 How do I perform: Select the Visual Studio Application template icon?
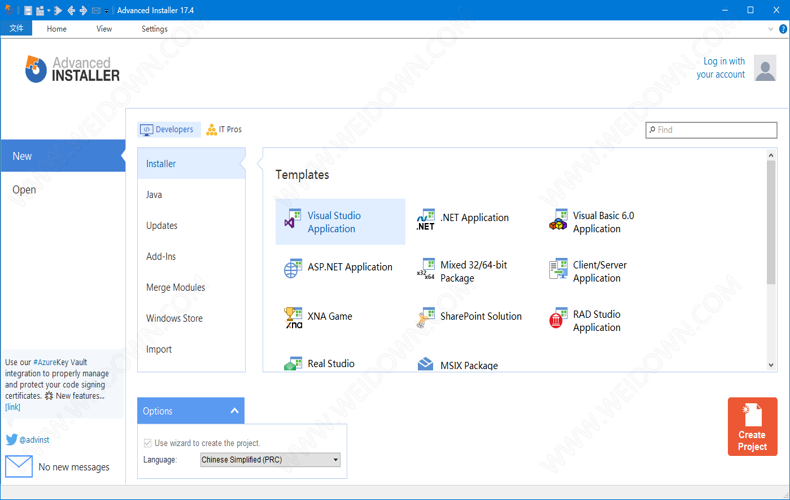pyautogui.click(x=292, y=221)
